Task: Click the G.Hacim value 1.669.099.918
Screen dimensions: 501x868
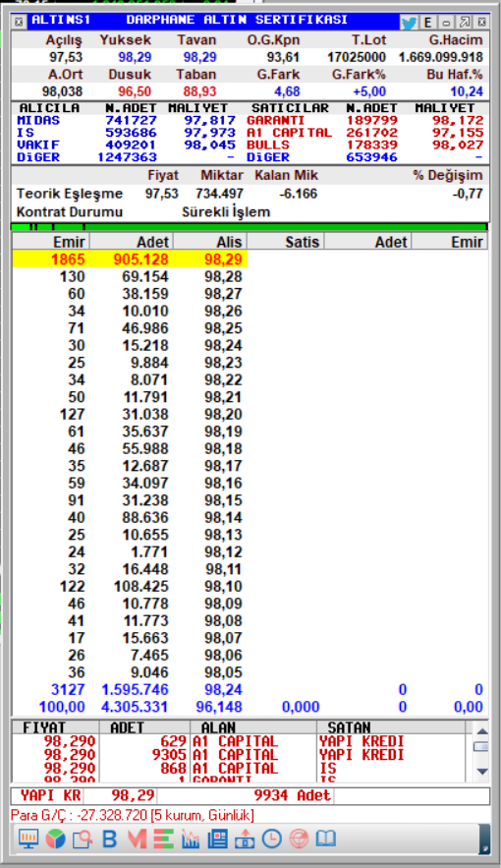Action: tap(441, 57)
